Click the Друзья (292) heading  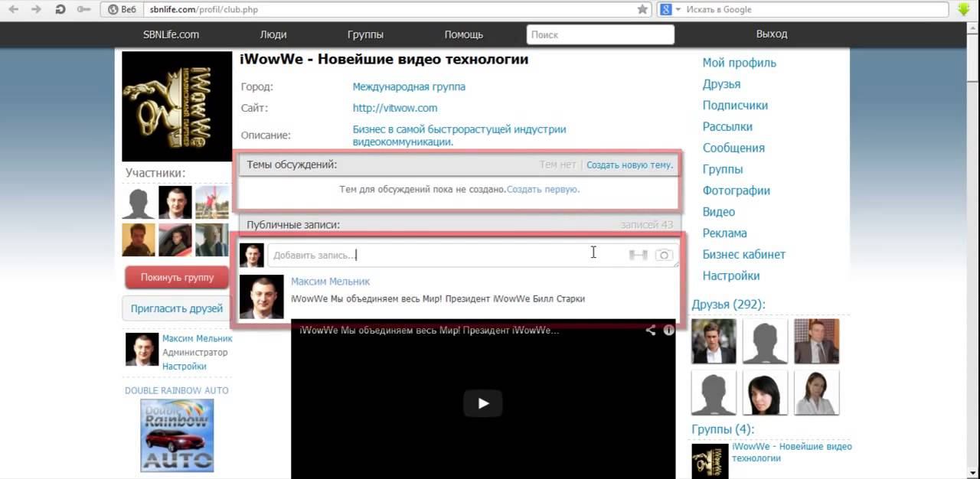click(728, 305)
